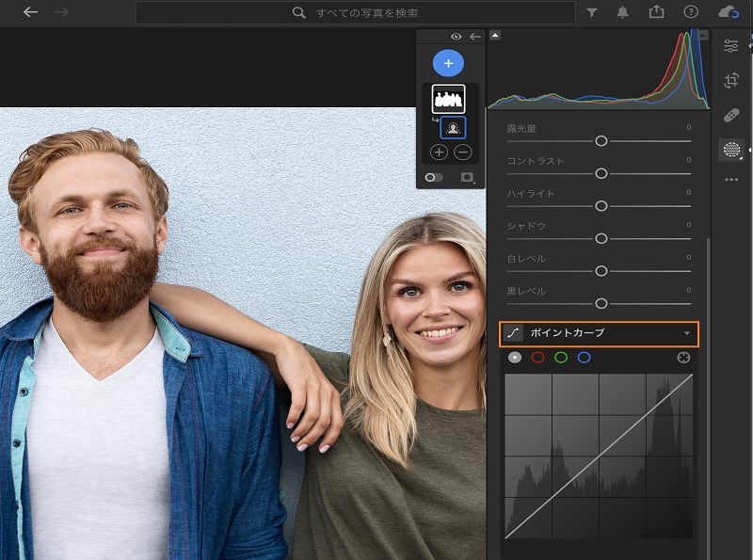Click the 露光量 value 0

[x=688, y=127]
